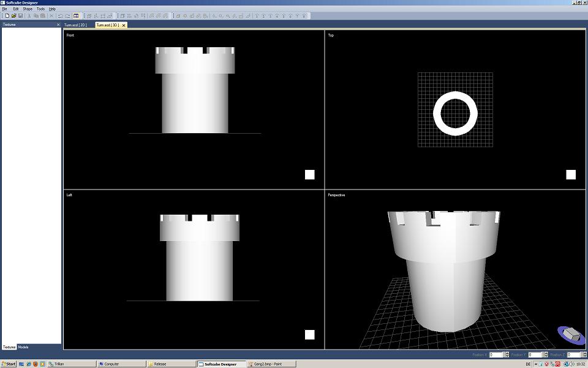
Task: Click the Position Z input field
Action: click(573, 355)
